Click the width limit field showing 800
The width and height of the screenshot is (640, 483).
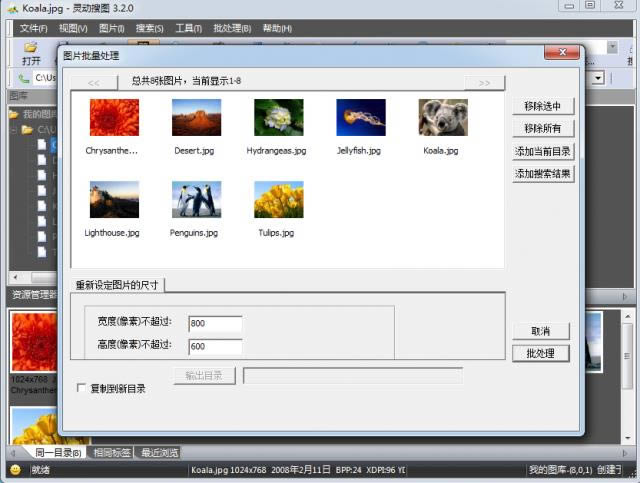215,323
